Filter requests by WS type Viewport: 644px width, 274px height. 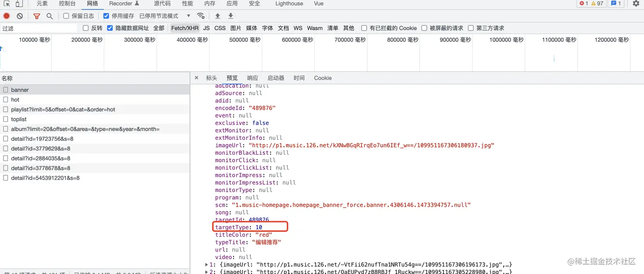coord(298,28)
